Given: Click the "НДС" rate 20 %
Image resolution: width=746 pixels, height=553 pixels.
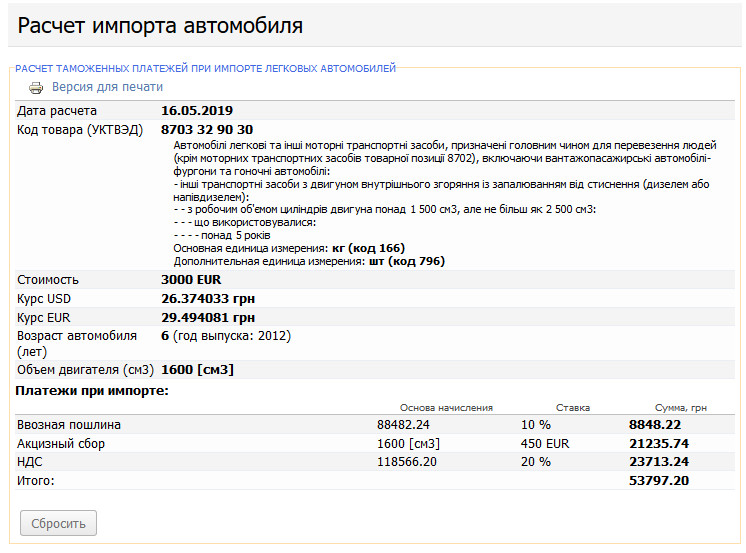Looking at the screenshot, I should coord(535,462).
